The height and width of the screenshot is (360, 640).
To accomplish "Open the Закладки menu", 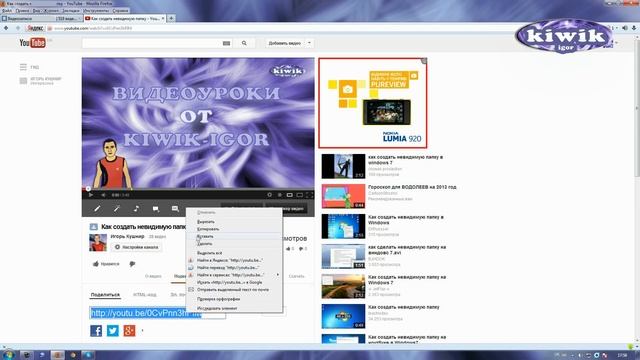I will (71, 11).
